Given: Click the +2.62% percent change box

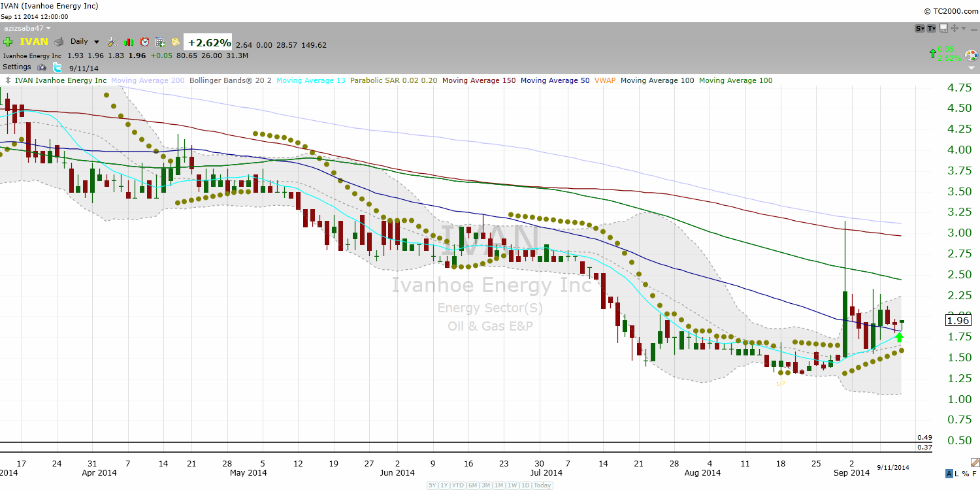Looking at the screenshot, I should coord(209,42).
